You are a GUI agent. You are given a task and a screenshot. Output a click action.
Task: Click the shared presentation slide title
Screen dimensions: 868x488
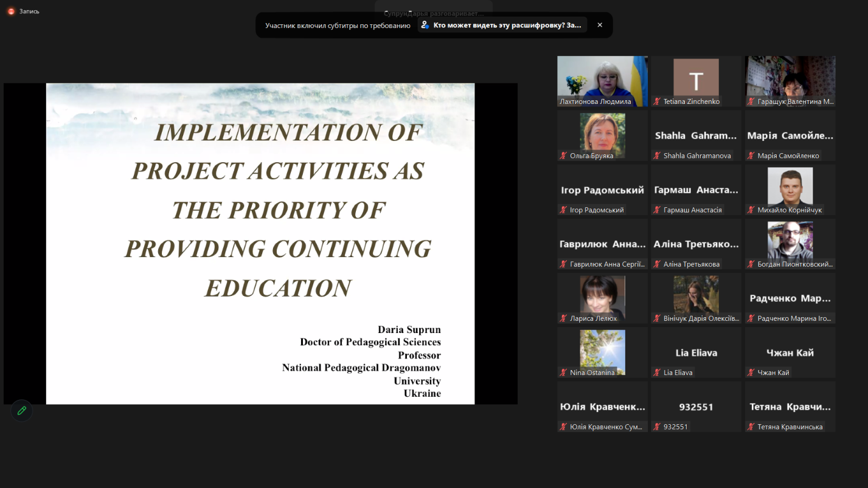(277, 210)
